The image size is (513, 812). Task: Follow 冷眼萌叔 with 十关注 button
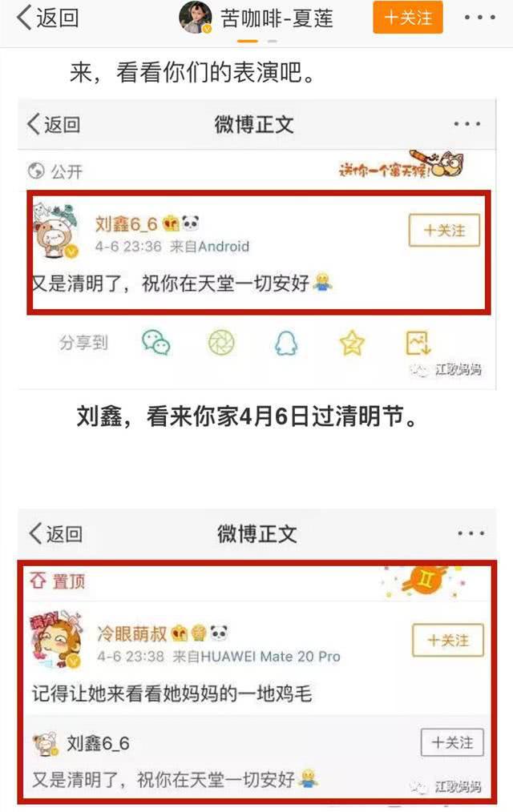448,641
